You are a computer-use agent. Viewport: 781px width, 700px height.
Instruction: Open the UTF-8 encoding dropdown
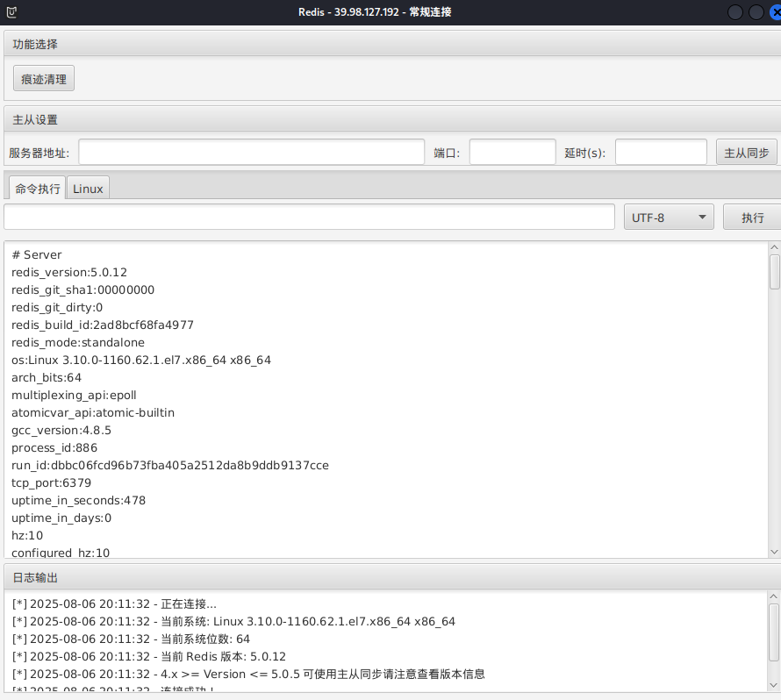coord(669,217)
